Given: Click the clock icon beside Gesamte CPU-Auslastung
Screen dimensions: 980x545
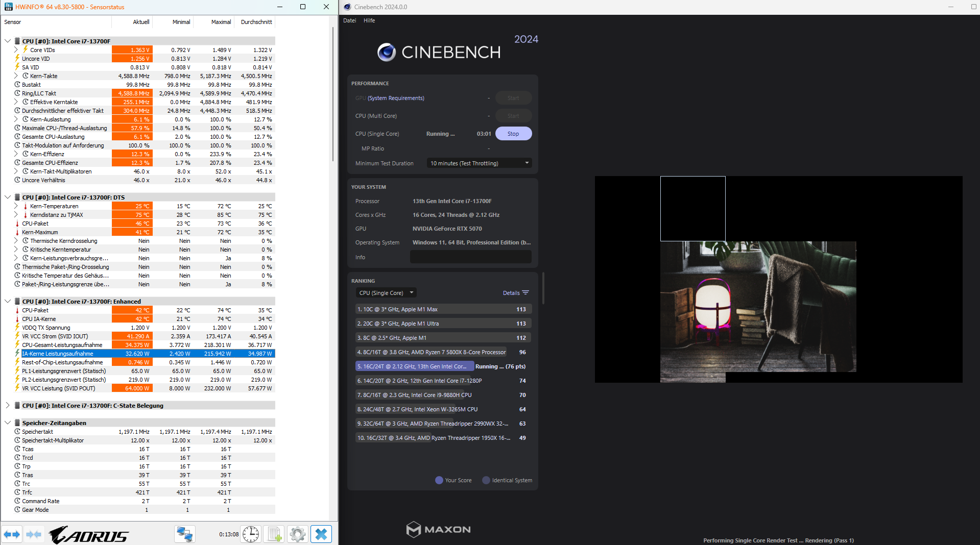Looking at the screenshot, I should 17,137.
